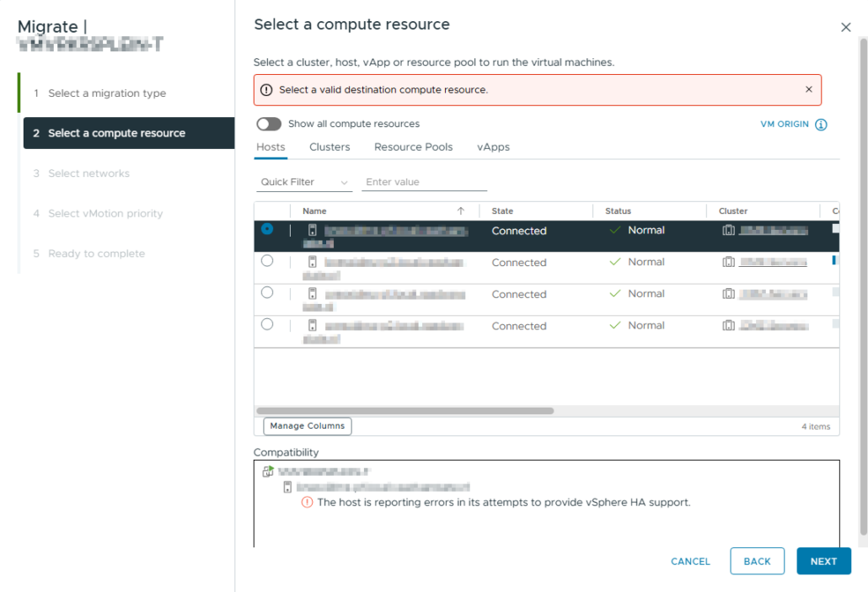This screenshot has height=592, width=868.
Task: Dismiss the red error alert banner
Action: tap(808, 89)
